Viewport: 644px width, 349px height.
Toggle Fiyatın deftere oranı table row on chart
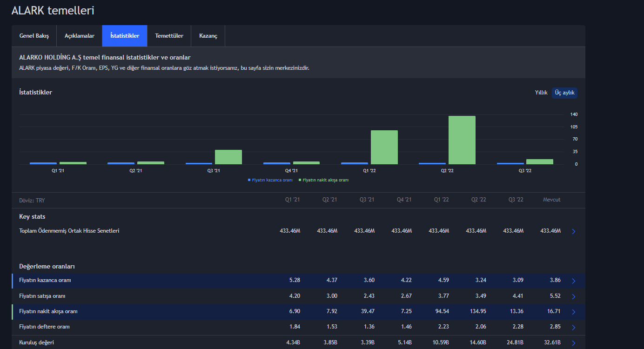coord(298,327)
